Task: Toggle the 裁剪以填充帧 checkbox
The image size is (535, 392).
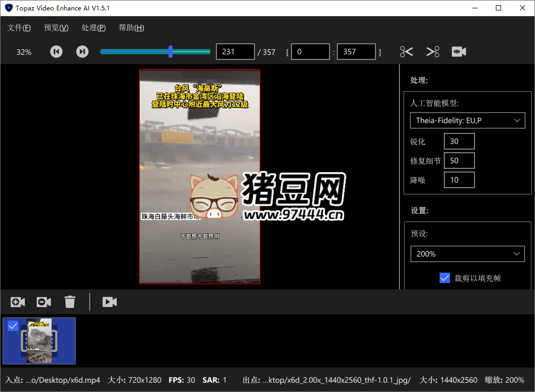Action: click(445, 278)
